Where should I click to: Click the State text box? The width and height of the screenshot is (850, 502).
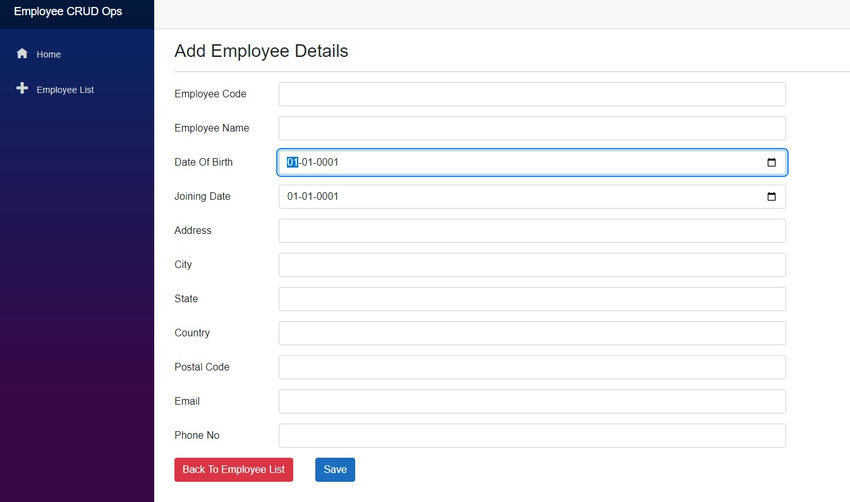tap(532, 299)
